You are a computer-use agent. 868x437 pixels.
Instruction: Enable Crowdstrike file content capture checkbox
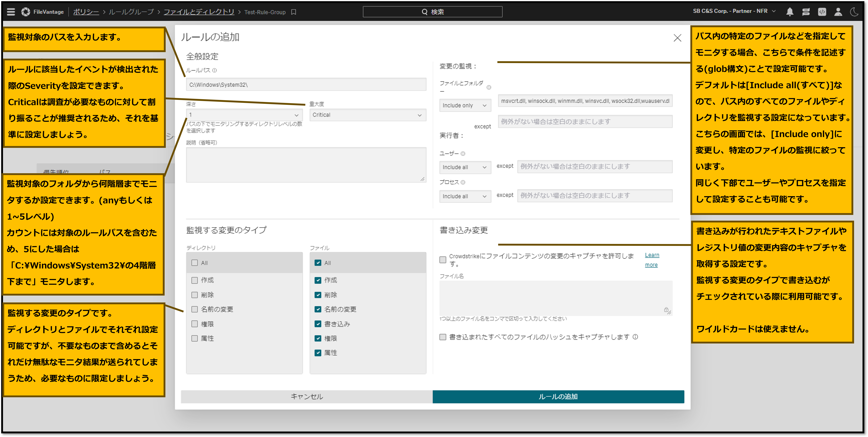[x=443, y=259]
